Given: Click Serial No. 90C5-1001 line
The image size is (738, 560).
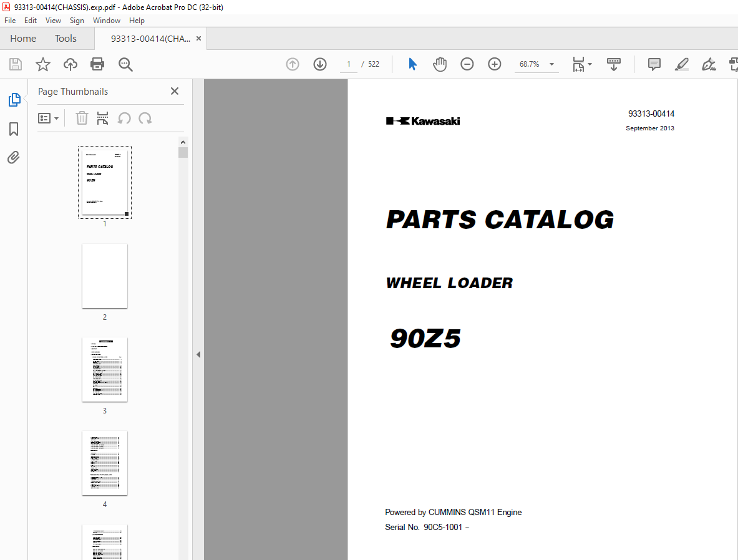Looking at the screenshot, I should pos(427,527).
